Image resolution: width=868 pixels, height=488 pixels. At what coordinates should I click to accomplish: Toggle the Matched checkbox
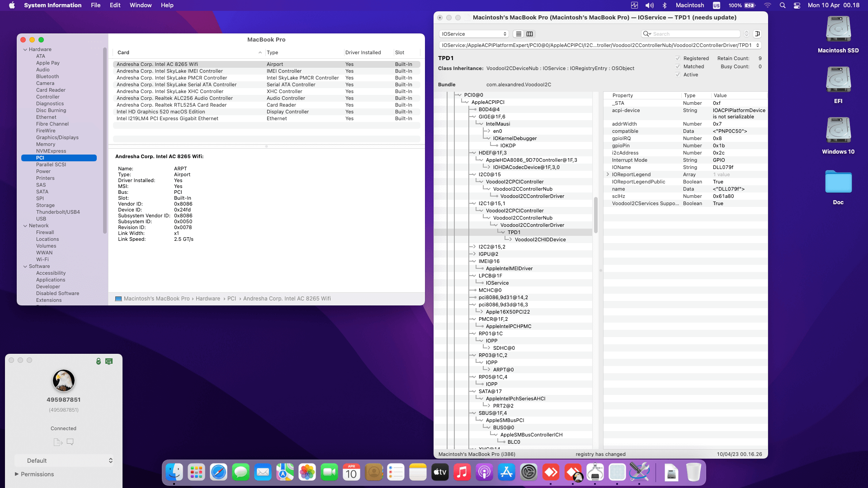click(x=678, y=66)
